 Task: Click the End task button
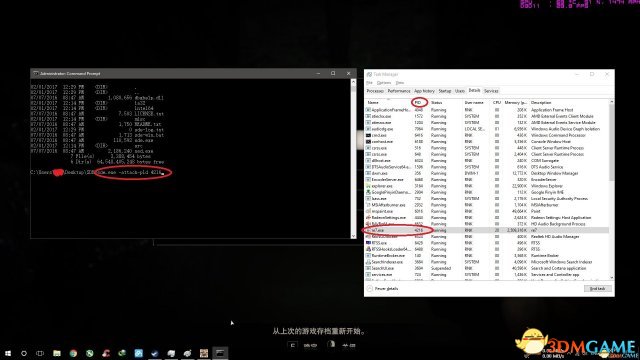(x=598, y=289)
